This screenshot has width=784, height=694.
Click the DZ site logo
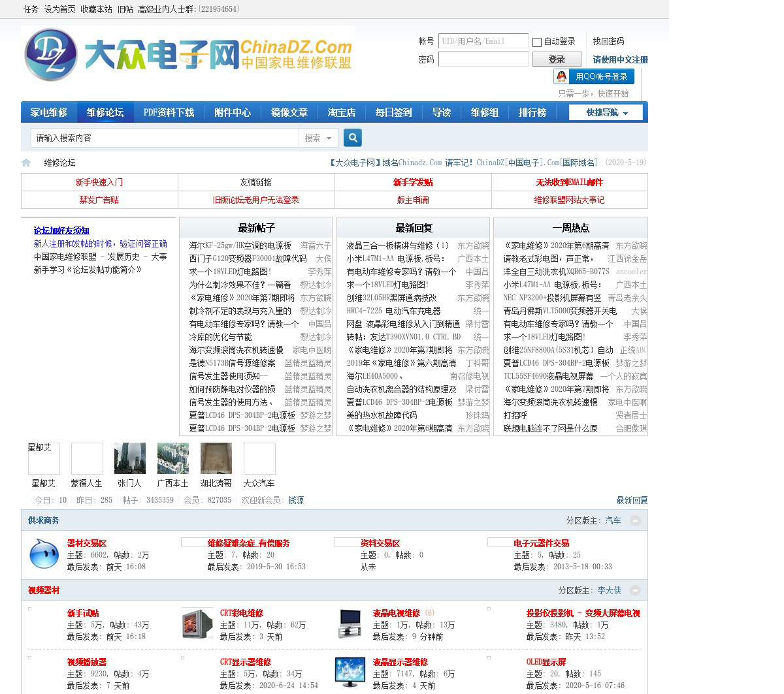coord(51,55)
